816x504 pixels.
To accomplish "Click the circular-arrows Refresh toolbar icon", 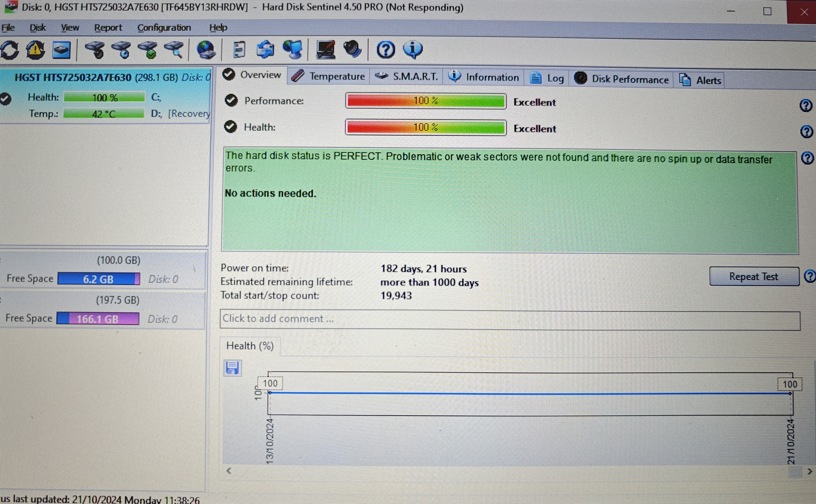I will click(x=9, y=50).
